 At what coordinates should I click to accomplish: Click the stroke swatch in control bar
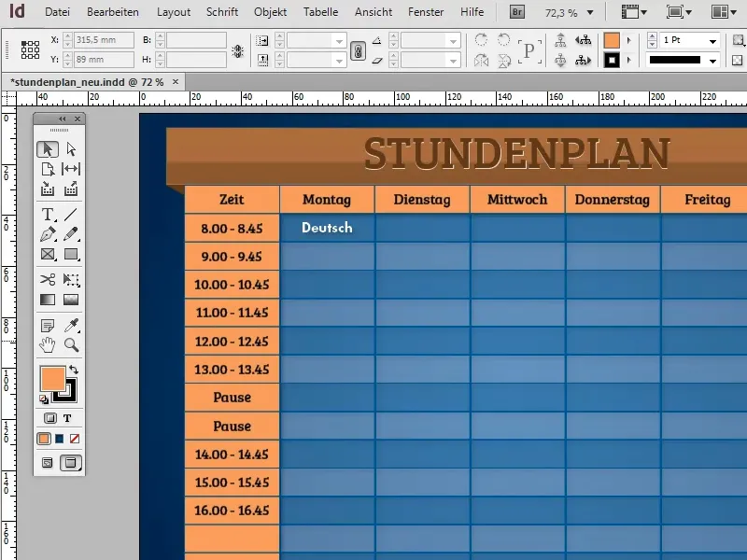coord(612,61)
